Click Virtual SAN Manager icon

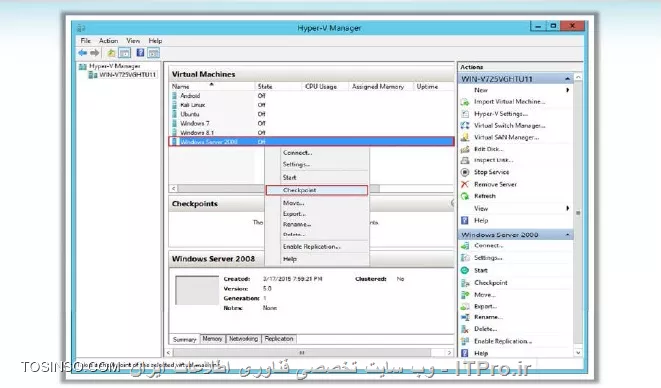[x=465, y=137]
